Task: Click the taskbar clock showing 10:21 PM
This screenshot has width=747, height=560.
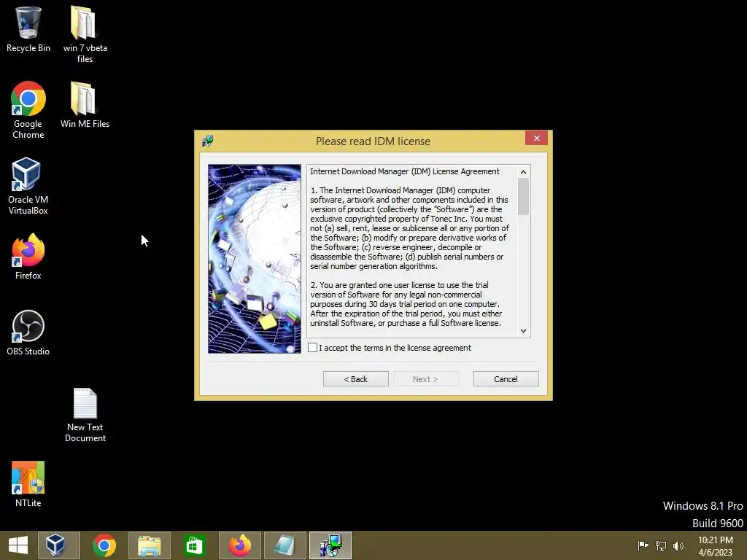Action: tap(716, 545)
